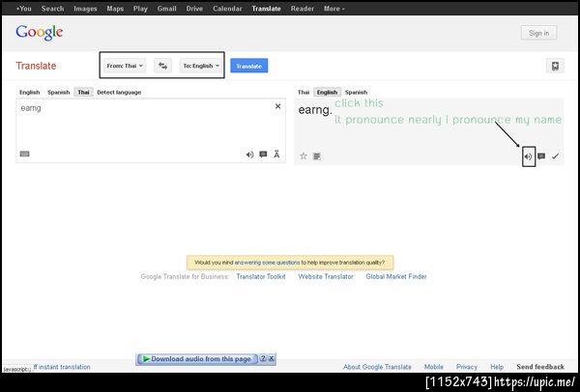This screenshot has height=392, width=580.
Task: Select Thai as target language
Action: pos(304,93)
